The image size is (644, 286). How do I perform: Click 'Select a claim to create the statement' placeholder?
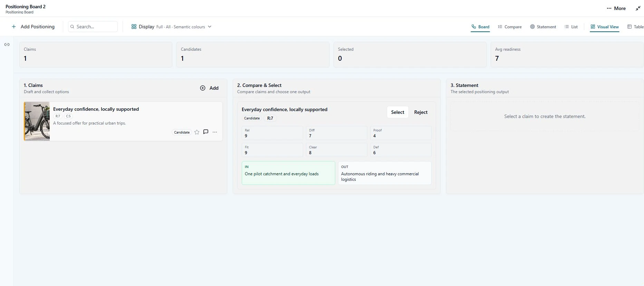[545, 116]
